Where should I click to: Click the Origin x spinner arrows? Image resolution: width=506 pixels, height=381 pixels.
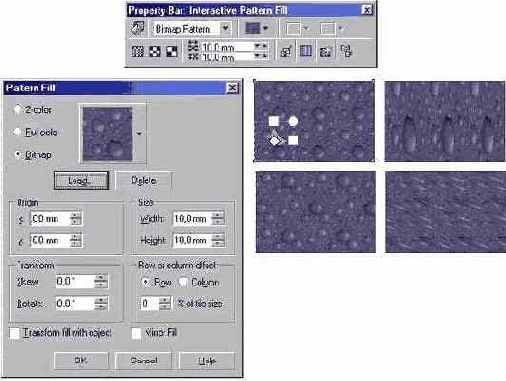coord(76,219)
